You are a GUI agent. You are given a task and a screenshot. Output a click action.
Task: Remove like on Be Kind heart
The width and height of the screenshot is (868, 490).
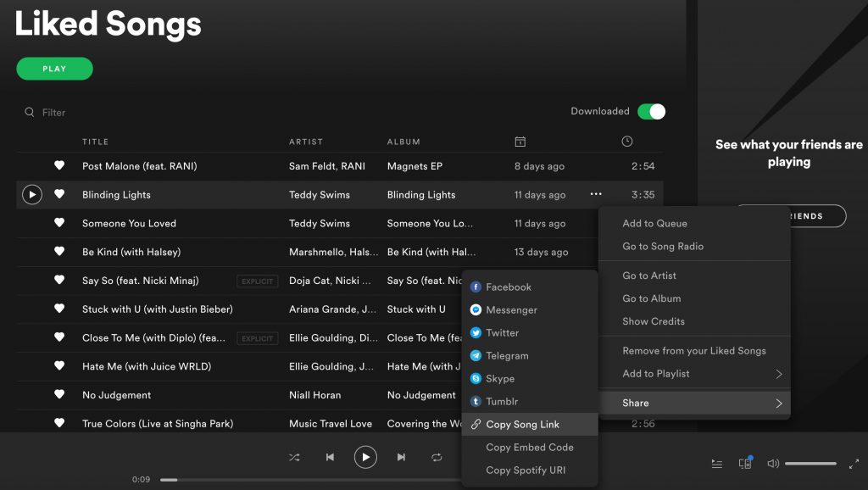pos(59,251)
